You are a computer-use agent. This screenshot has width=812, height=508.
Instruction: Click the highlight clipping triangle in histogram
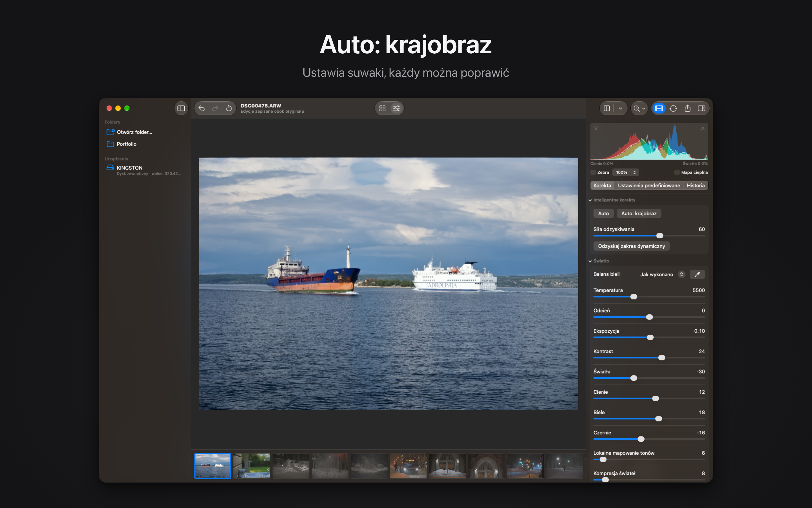pos(703,128)
